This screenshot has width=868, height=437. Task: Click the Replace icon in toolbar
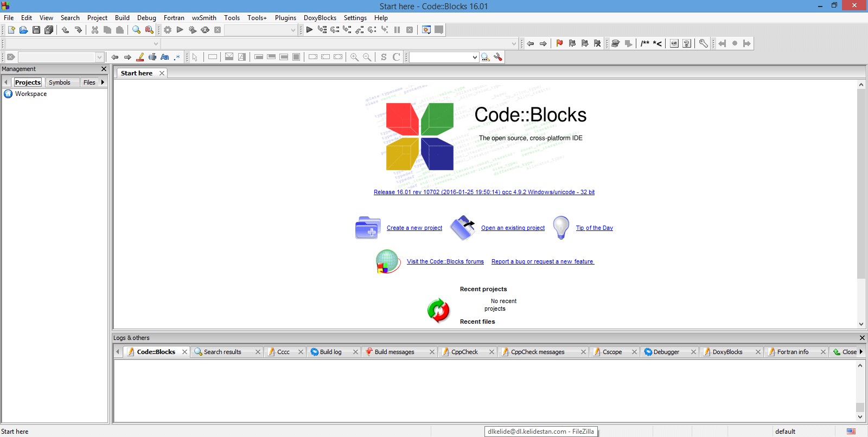(x=149, y=30)
